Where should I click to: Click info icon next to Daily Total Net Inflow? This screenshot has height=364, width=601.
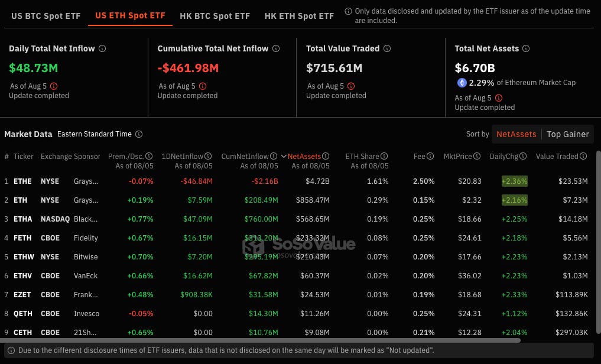[x=102, y=48]
